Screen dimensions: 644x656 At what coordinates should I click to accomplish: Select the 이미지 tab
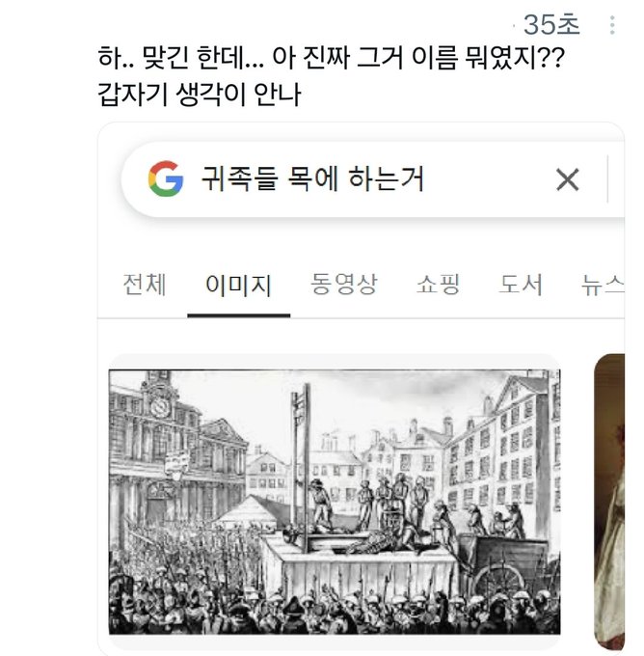(x=238, y=286)
